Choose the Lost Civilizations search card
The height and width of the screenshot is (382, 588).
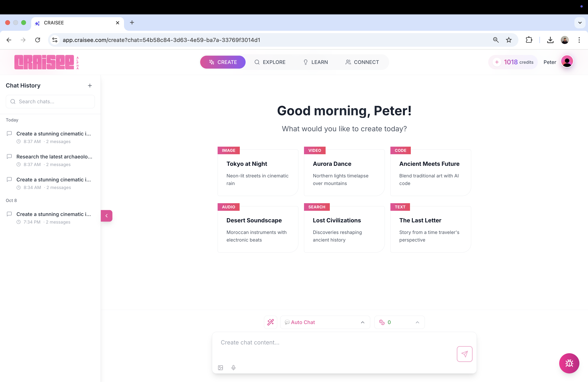(x=344, y=229)
